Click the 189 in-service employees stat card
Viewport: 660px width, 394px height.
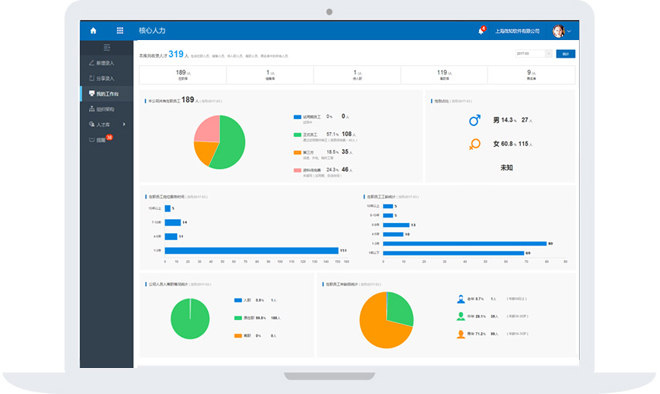(x=183, y=75)
